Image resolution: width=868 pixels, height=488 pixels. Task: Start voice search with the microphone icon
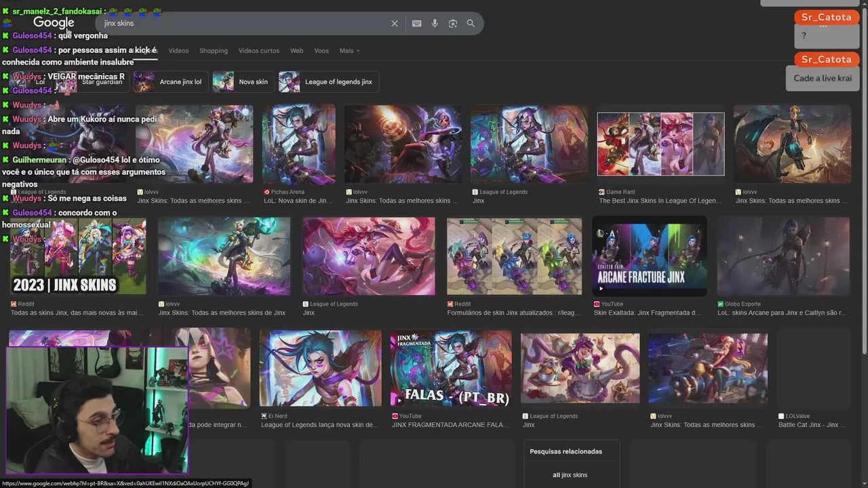coord(435,23)
